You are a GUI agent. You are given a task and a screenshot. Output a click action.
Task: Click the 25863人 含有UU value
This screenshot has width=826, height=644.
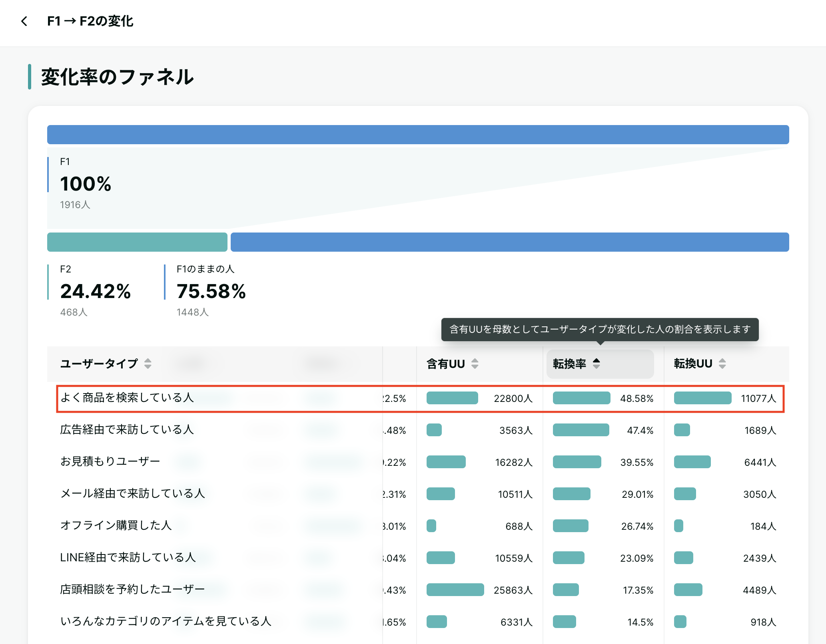click(513, 590)
